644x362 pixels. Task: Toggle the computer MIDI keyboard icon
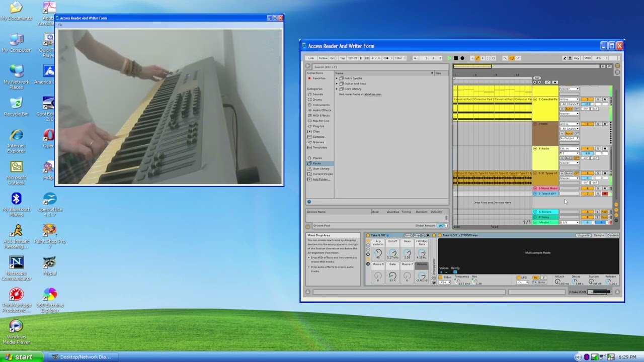coord(570,58)
